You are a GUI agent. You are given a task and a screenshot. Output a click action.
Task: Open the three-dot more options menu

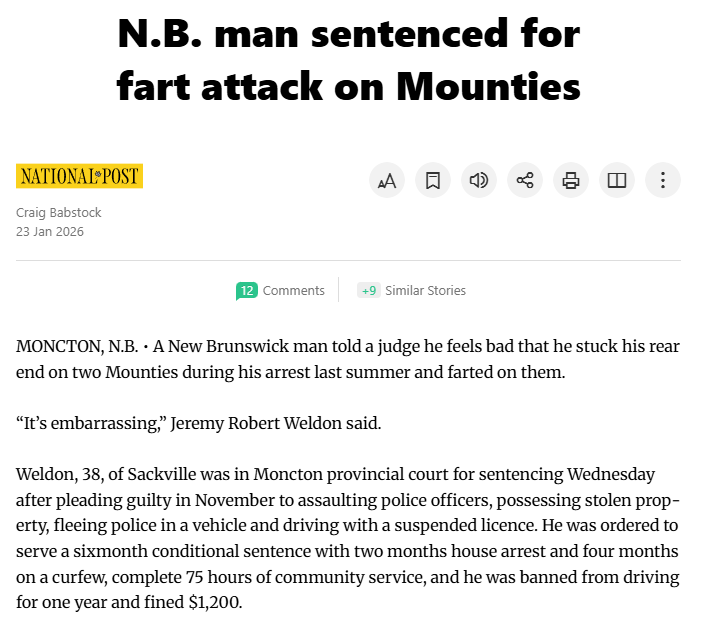pos(663,181)
